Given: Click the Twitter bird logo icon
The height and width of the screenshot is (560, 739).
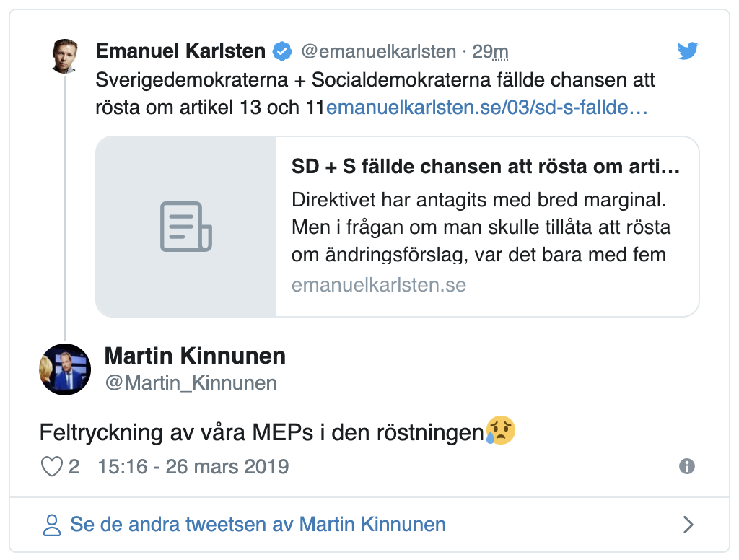Looking at the screenshot, I should click(688, 51).
